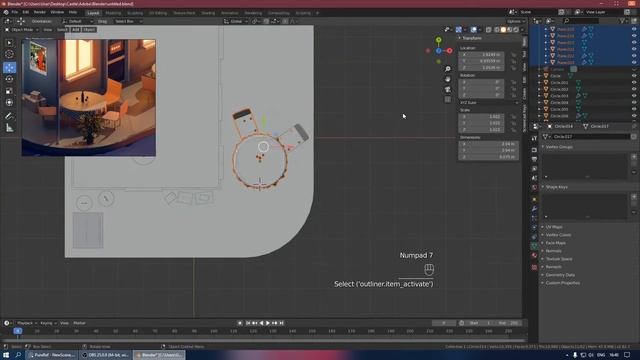Open the Material properties tab icon
This screenshot has height=360, width=640.
[x=534, y=256]
